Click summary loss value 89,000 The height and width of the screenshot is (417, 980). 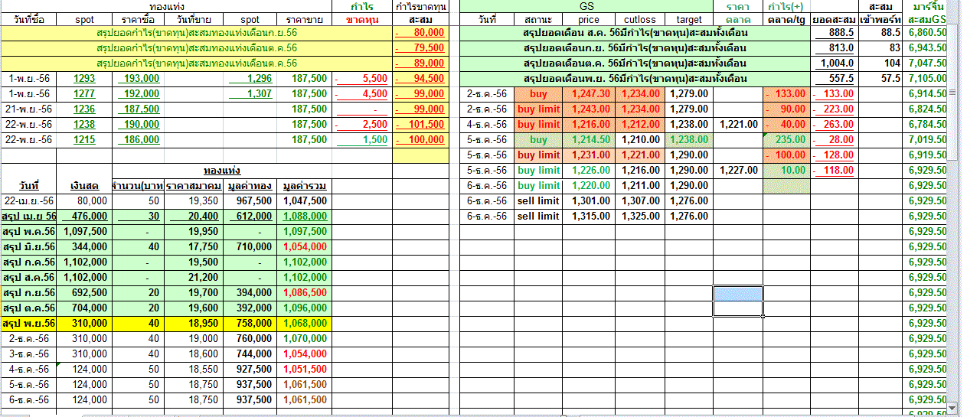pyautogui.click(x=420, y=64)
